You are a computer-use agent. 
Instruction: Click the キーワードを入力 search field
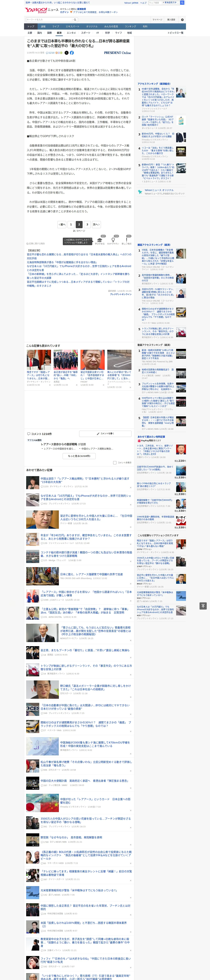click(49, 19)
